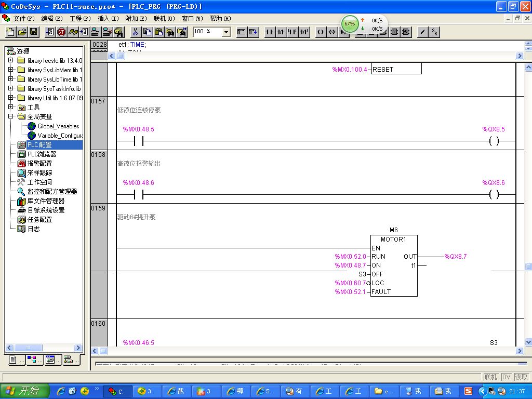Click the Save file toolbar icon

[x=33, y=32]
